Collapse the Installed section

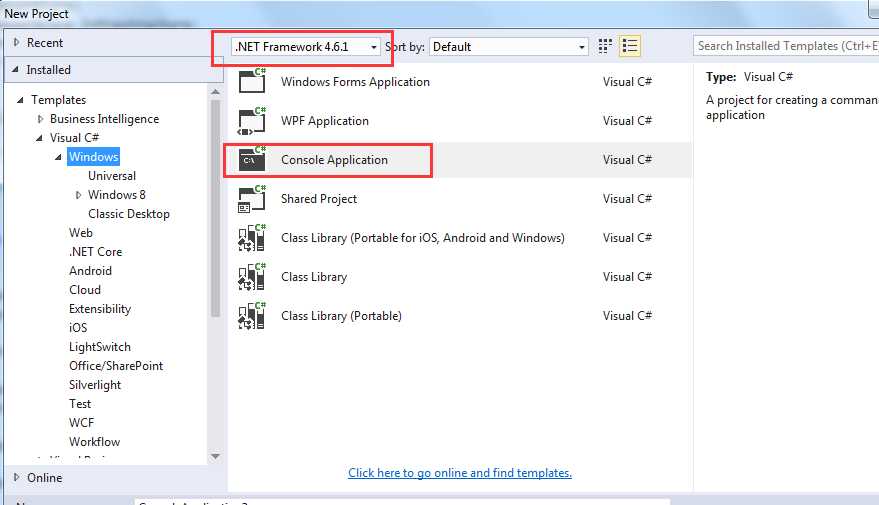pyautogui.click(x=16, y=70)
